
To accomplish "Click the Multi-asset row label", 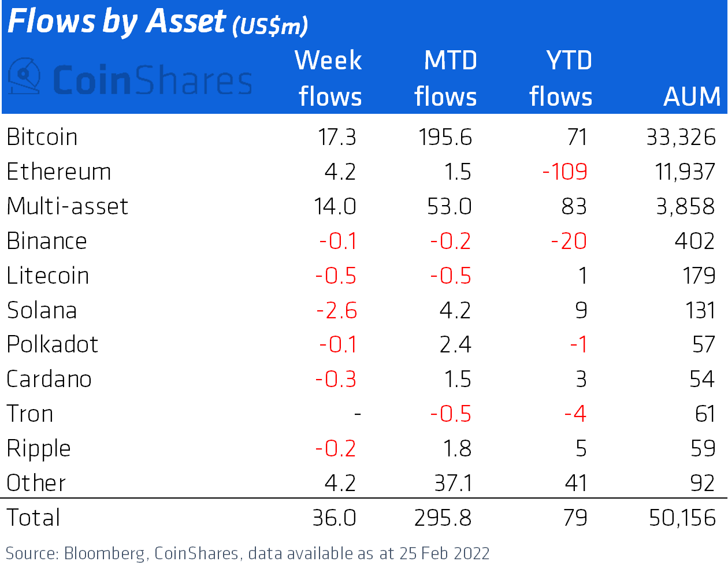I will tap(68, 207).
